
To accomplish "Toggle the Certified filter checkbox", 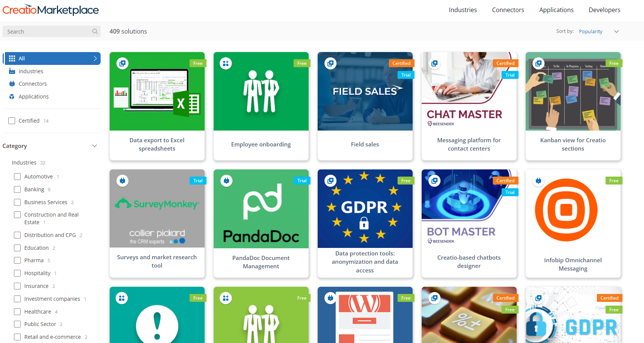I will (12, 121).
